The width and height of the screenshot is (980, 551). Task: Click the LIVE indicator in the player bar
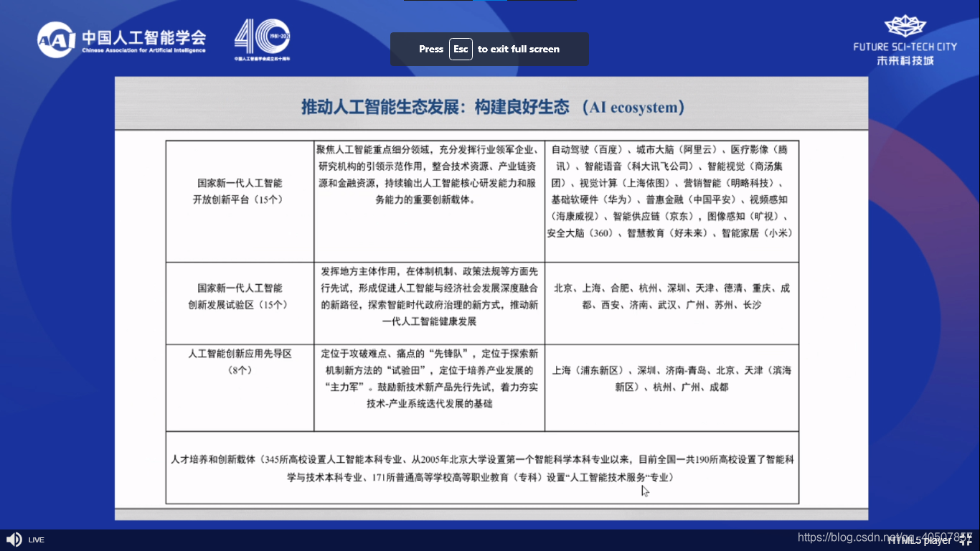pyautogui.click(x=37, y=540)
